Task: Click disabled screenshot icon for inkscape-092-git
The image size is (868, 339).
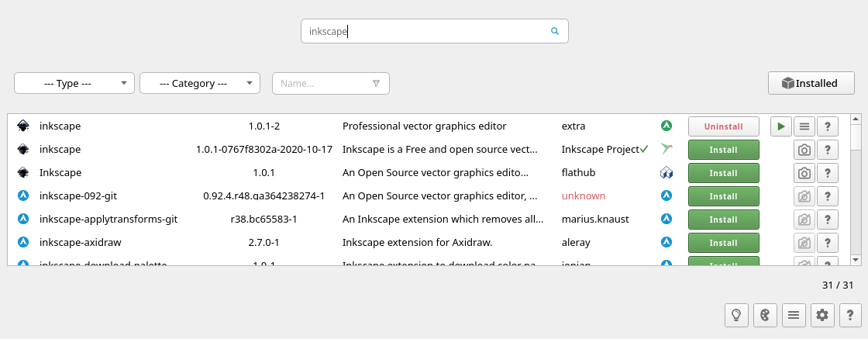Action: pos(804,196)
